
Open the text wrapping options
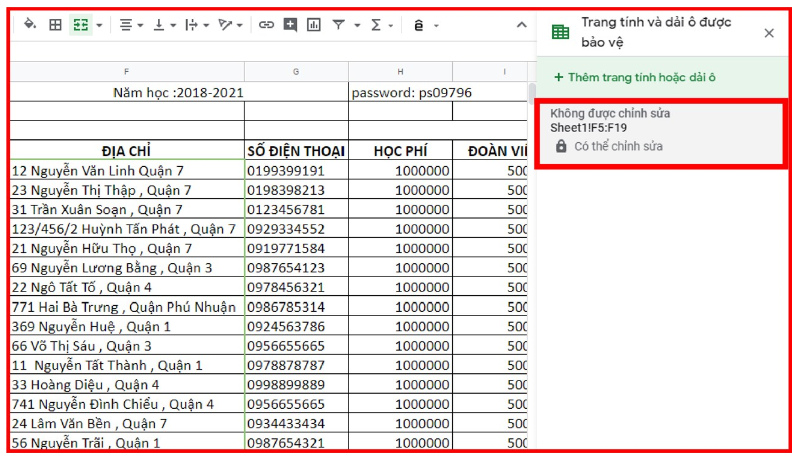click(197, 25)
